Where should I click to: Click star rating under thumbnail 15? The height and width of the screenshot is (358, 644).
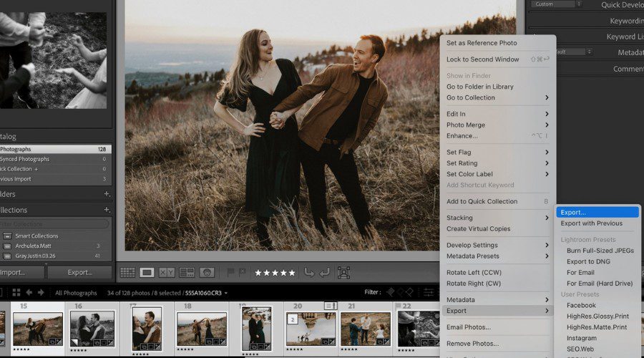[21, 350]
